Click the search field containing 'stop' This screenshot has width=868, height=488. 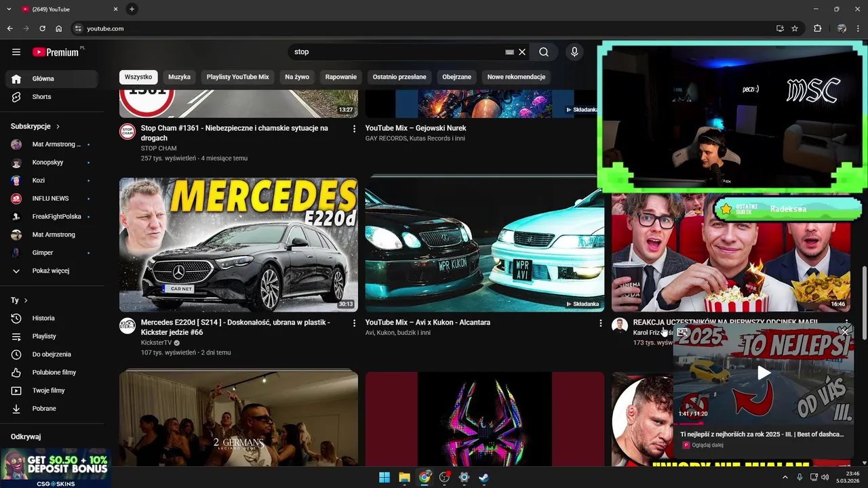click(397, 52)
